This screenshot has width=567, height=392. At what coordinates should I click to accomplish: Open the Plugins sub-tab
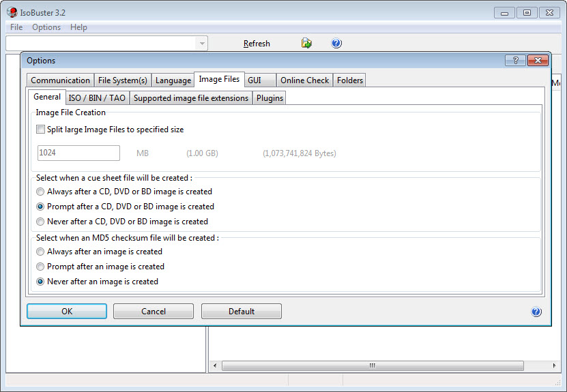tap(270, 98)
